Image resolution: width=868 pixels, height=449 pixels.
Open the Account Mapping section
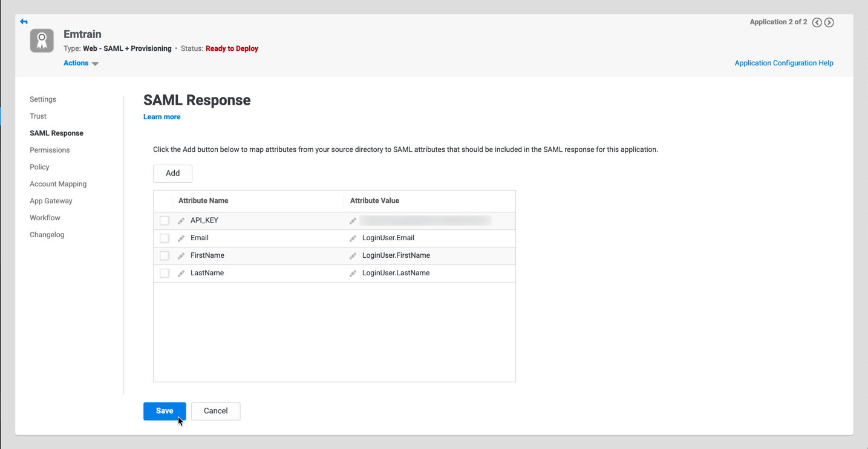58,183
